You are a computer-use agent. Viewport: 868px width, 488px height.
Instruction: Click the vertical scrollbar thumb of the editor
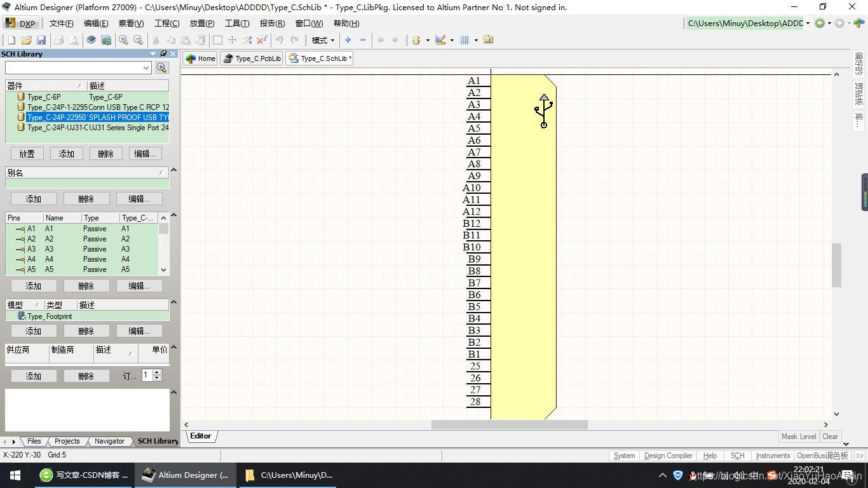click(836, 265)
